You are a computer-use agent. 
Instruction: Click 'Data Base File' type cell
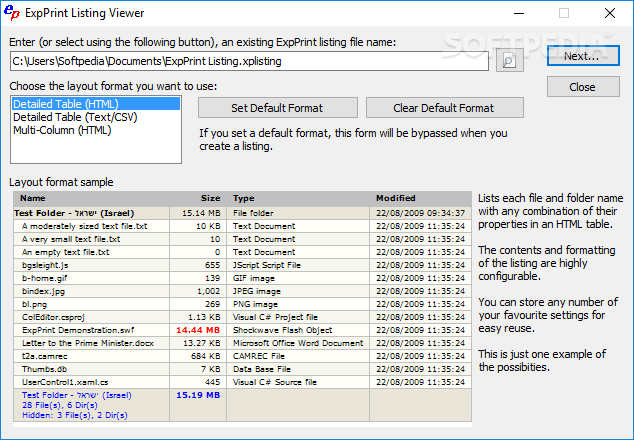click(x=262, y=369)
